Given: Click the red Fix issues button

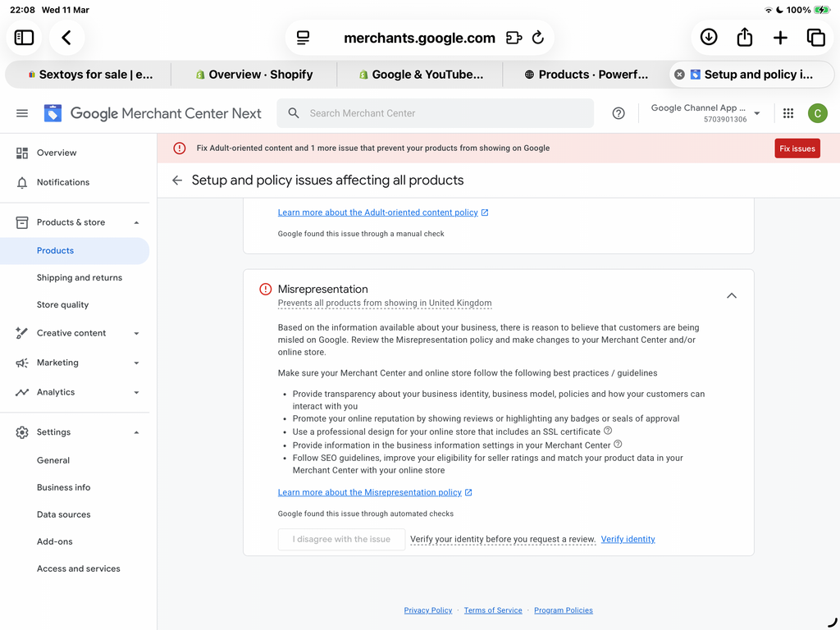Looking at the screenshot, I should click(797, 148).
